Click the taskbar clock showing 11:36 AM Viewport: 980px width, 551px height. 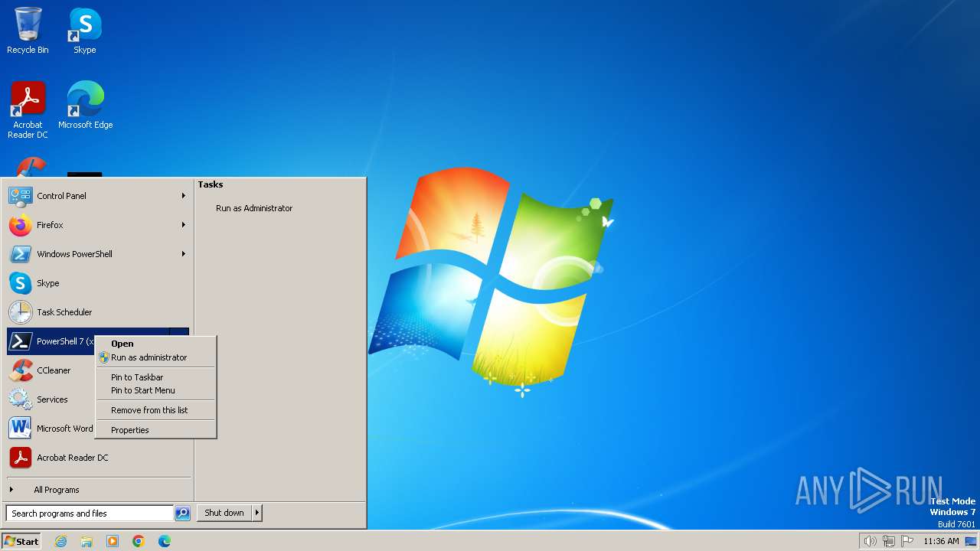tap(941, 541)
